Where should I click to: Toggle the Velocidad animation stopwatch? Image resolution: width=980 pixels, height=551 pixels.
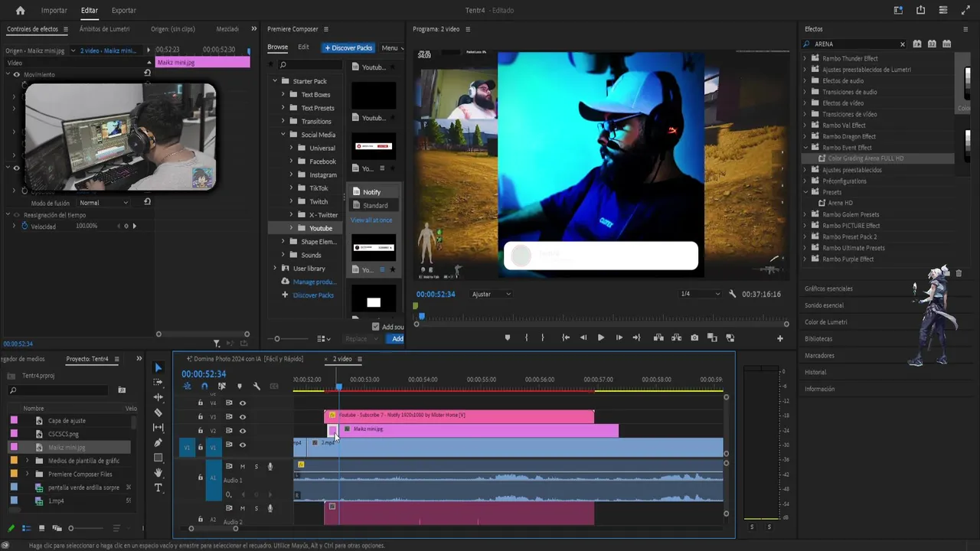[24, 227]
